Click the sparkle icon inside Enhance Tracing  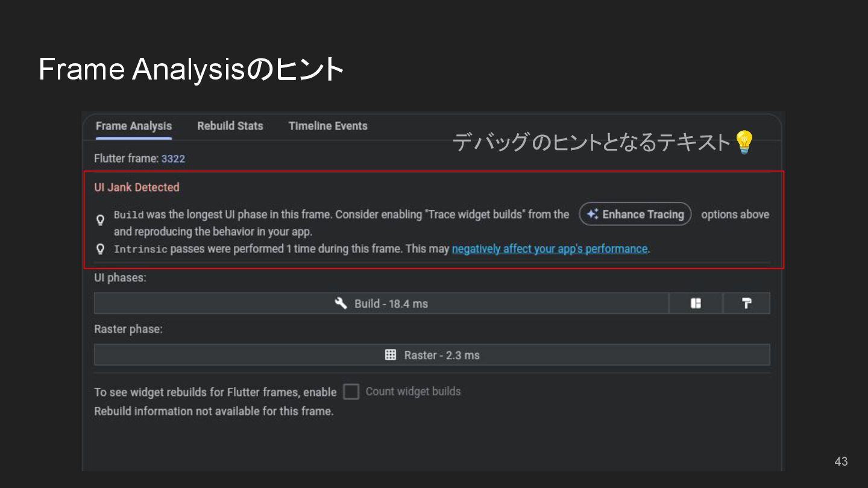(593, 214)
